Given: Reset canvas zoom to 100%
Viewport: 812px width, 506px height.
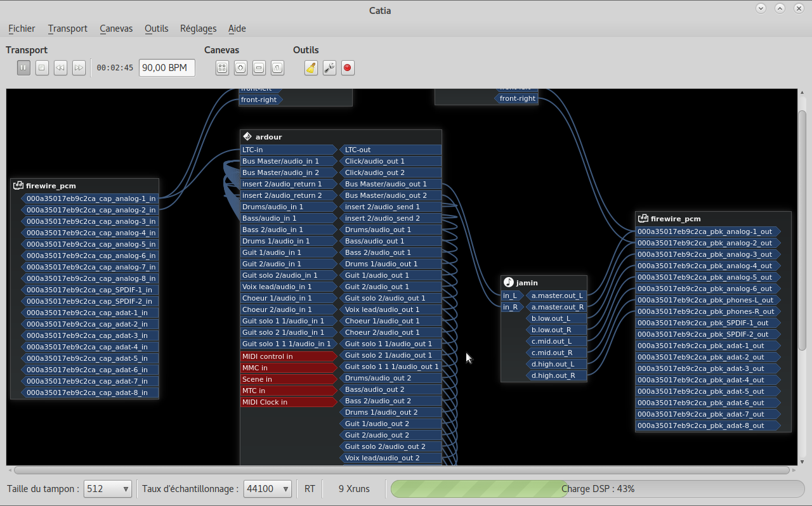Looking at the screenshot, I should [x=277, y=68].
